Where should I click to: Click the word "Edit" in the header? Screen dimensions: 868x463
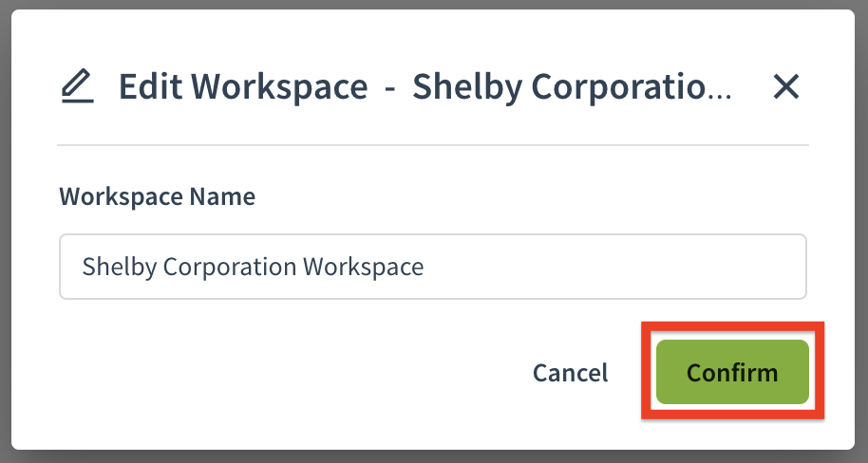click(x=151, y=87)
